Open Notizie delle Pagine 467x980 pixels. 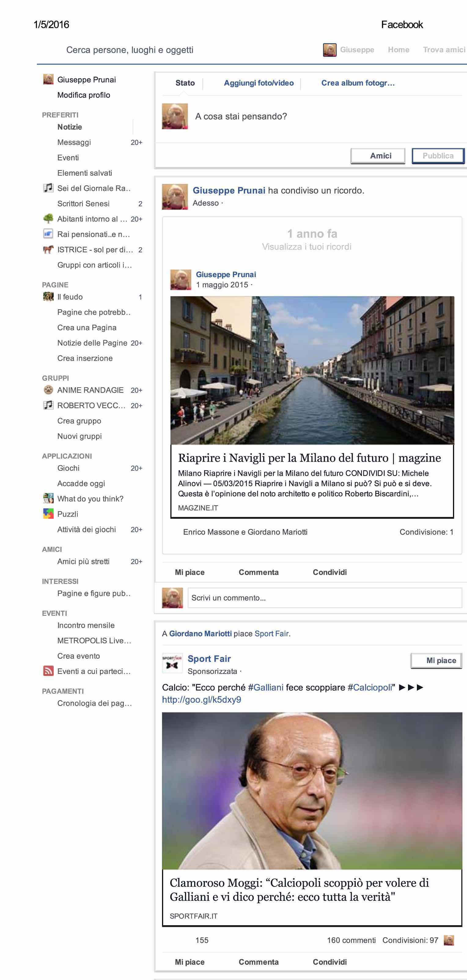(92, 343)
